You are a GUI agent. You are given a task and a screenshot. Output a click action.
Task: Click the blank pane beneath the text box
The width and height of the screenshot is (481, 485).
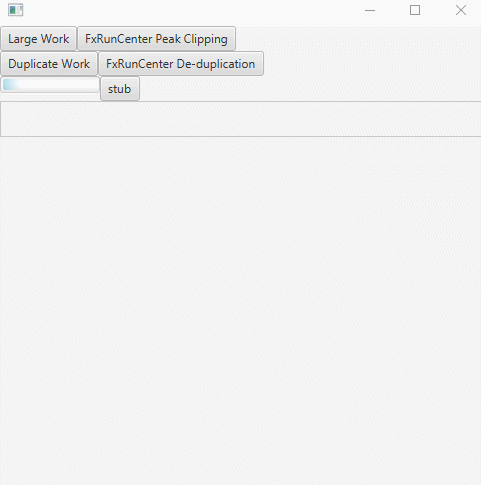240,310
